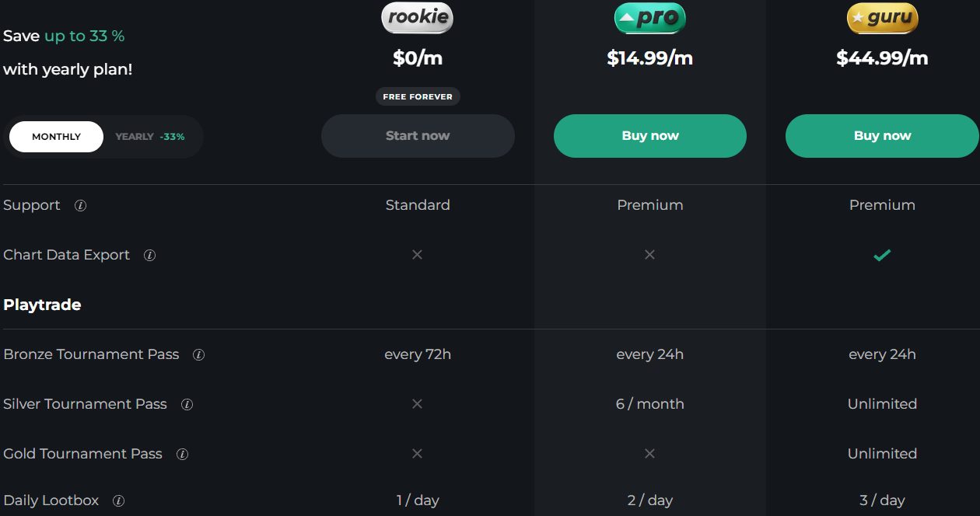Click the rookie Chart Data Export cross mark

(417, 255)
